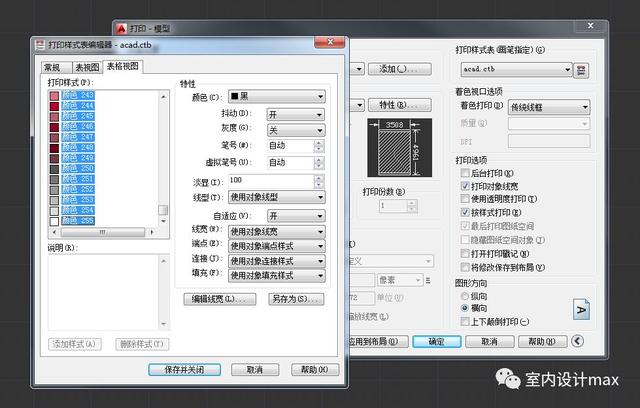Toggle the 按样式打印 checkbox

pyautogui.click(x=465, y=212)
